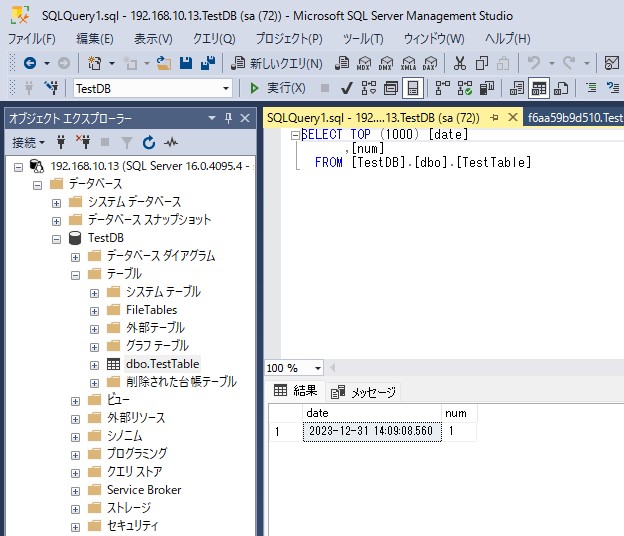
Task: Click Display Estimated Execution Plan icon
Action: tap(369, 88)
